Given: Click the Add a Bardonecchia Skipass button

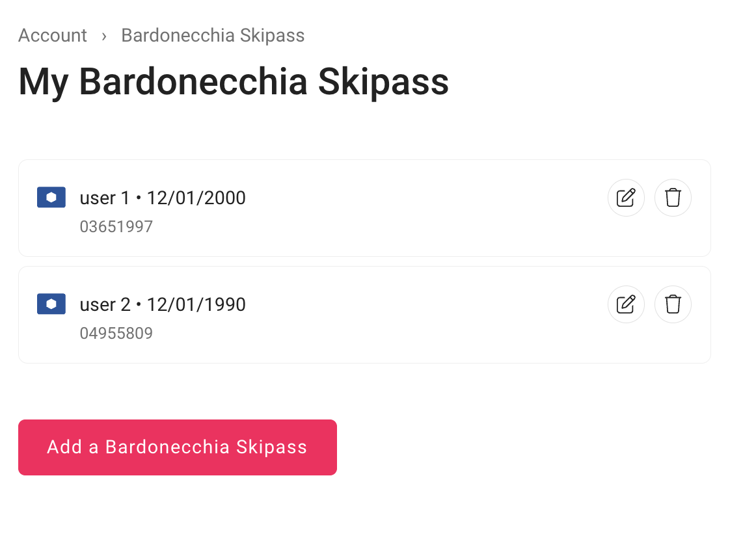Looking at the screenshot, I should (x=178, y=447).
